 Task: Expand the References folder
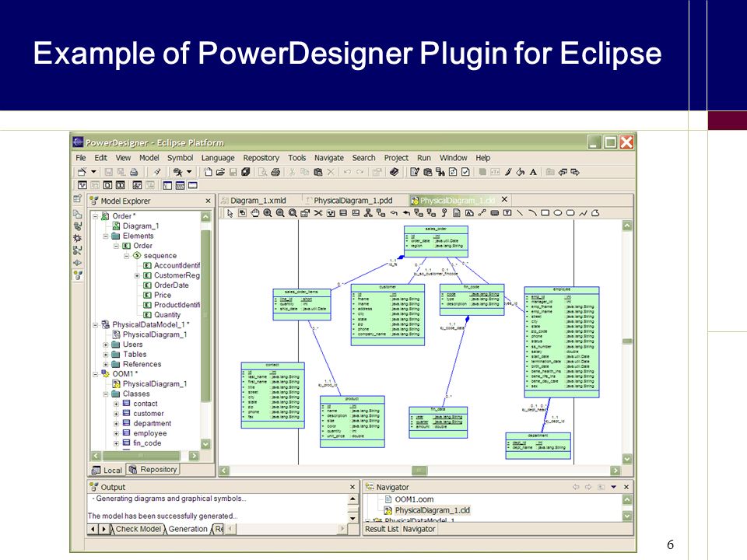(x=105, y=364)
